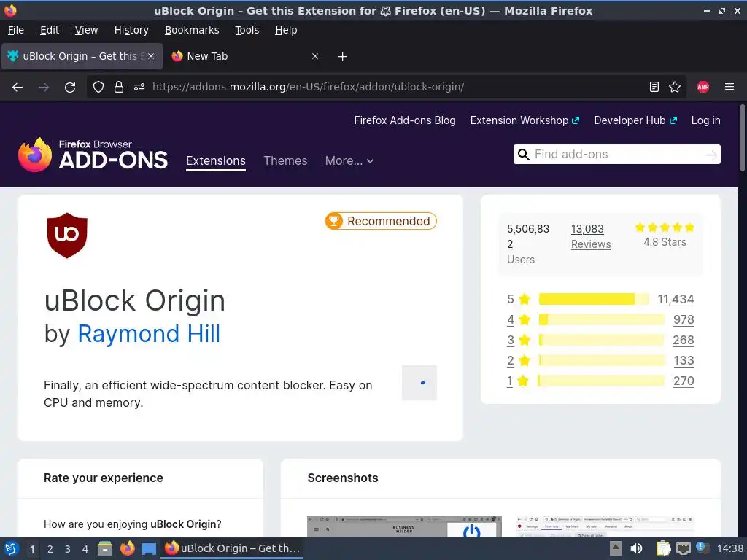The width and height of the screenshot is (747, 560).
Task: Expand the More... dropdown
Action: pos(349,161)
